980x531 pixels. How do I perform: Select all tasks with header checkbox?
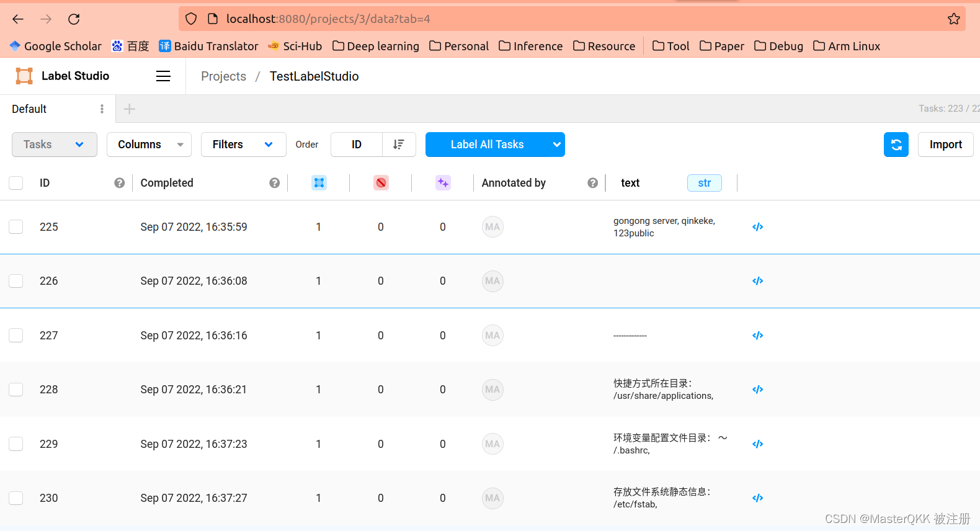pyautogui.click(x=16, y=183)
